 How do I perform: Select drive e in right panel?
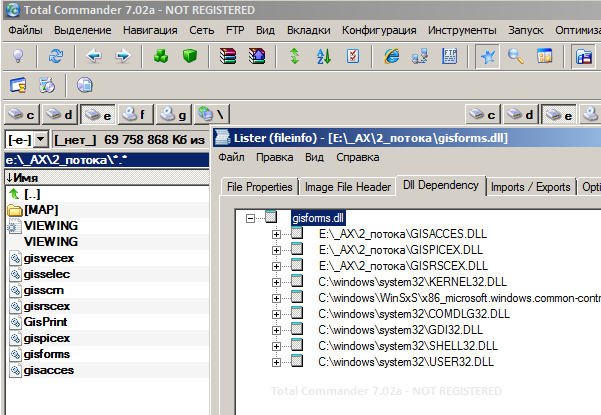point(559,114)
